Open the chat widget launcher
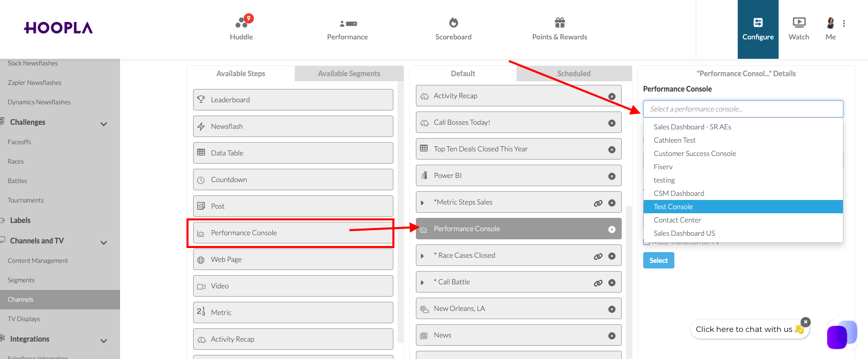The image size is (868, 359). point(841,335)
